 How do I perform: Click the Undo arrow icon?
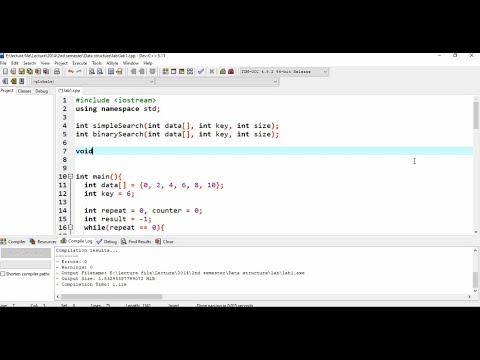[x=70, y=71]
